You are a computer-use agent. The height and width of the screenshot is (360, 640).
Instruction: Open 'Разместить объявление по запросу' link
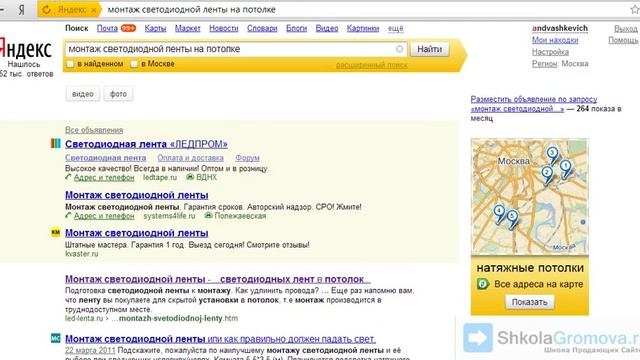point(534,104)
